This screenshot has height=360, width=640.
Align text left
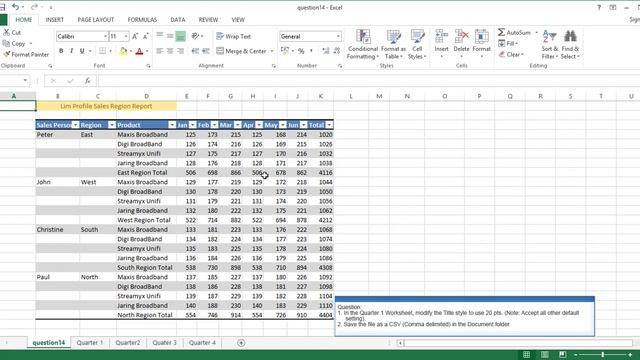[160, 51]
